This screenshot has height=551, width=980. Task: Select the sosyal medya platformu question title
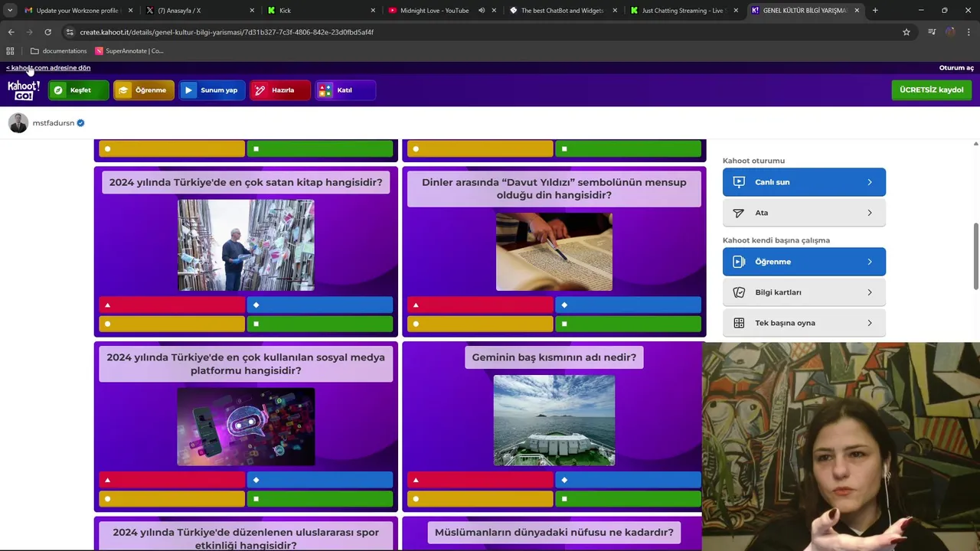[x=246, y=364]
